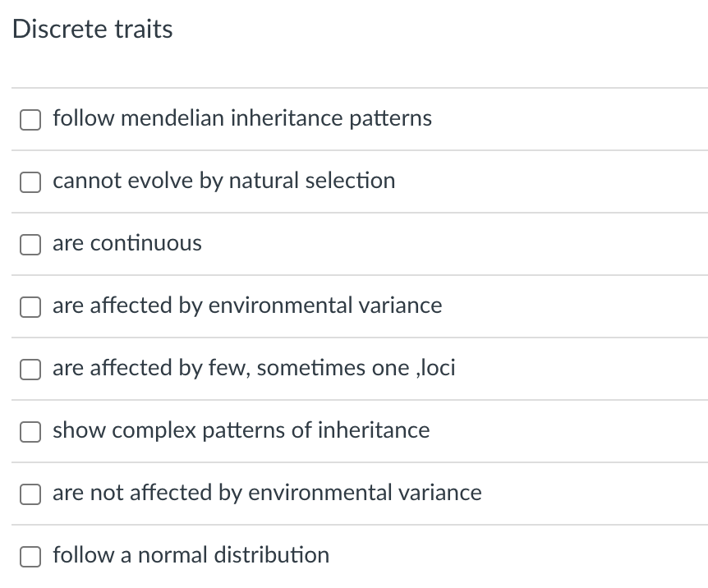Click the "Discrete traits" question heading
Screen dimensions: 708x588
point(92,29)
